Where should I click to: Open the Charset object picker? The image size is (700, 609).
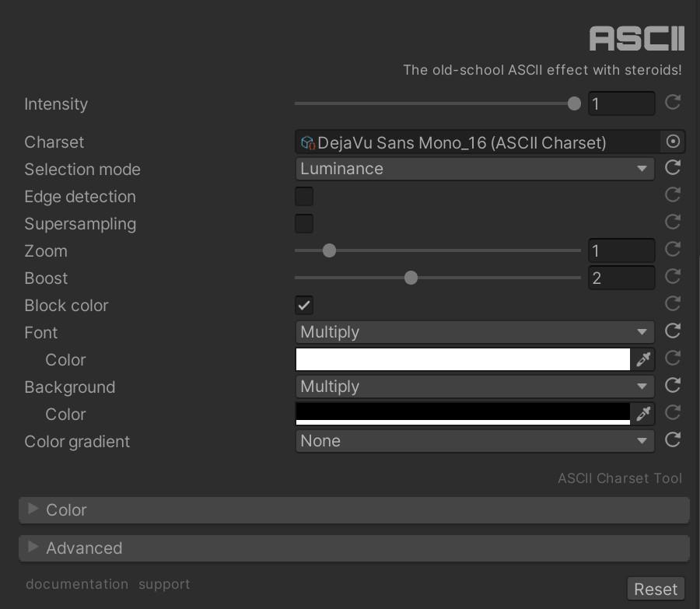click(673, 142)
